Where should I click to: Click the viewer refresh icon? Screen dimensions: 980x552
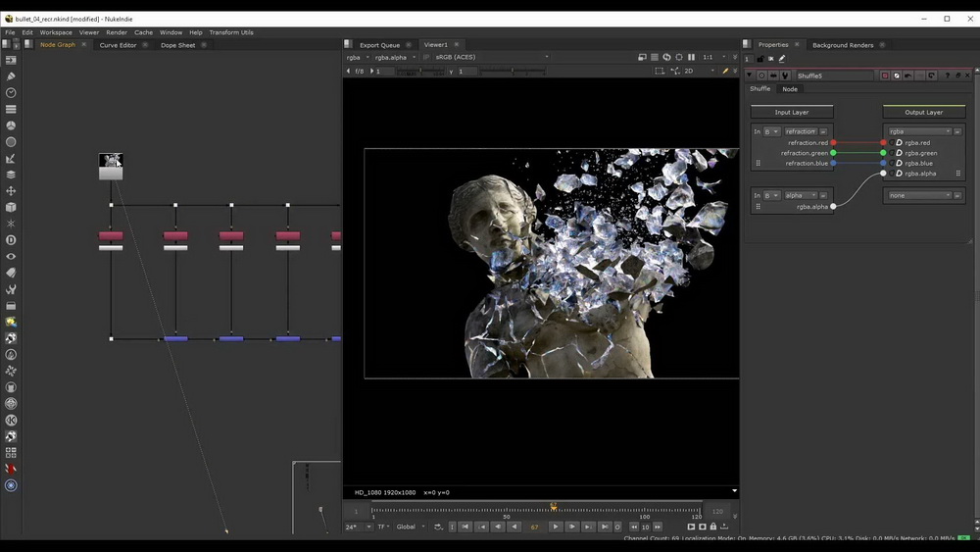click(666, 57)
